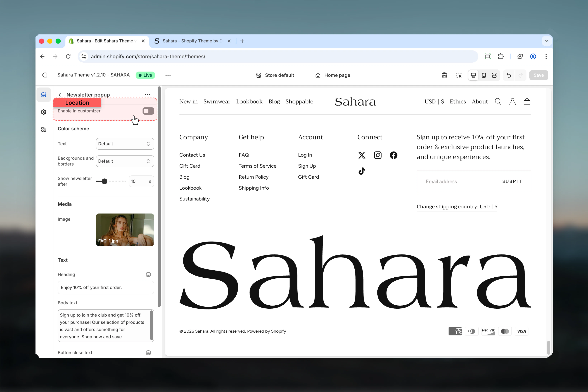The width and height of the screenshot is (588, 392).
Task: Switch to desktop preview
Action: coord(473,75)
